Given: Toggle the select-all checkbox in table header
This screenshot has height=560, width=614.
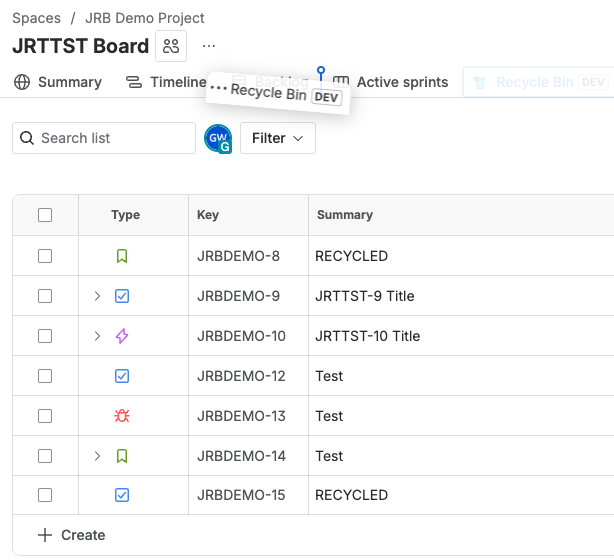Looking at the screenshot, I should (x=45, y=215).
